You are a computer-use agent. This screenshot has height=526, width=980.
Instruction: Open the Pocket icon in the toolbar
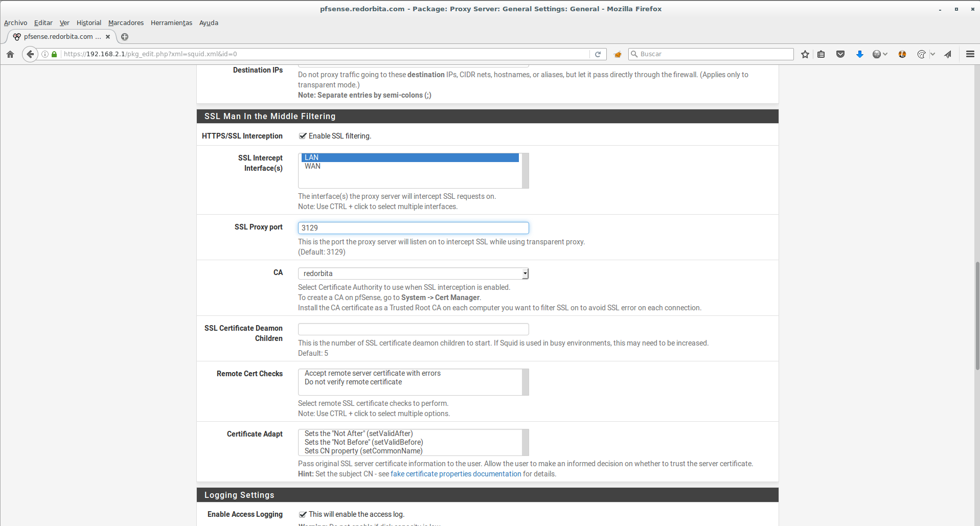(840, 54)
